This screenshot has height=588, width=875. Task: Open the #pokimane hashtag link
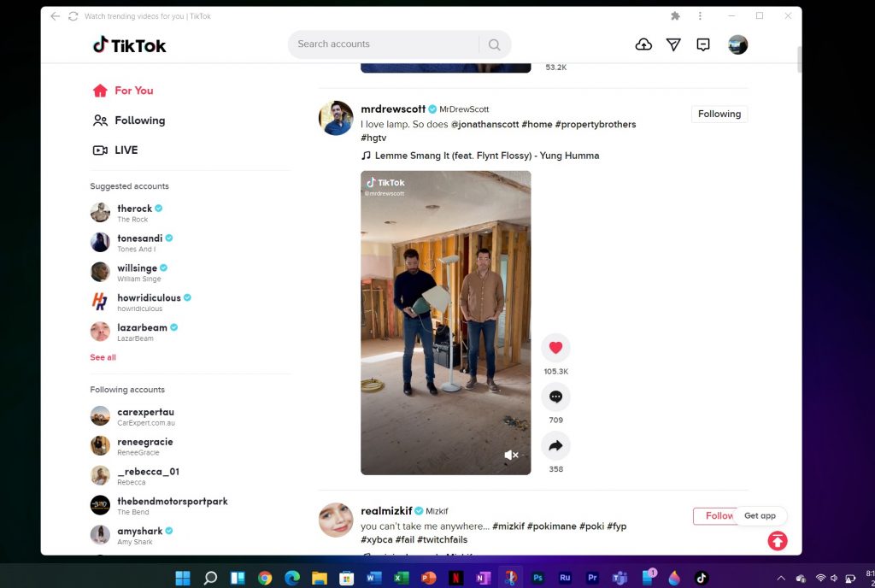551,526
